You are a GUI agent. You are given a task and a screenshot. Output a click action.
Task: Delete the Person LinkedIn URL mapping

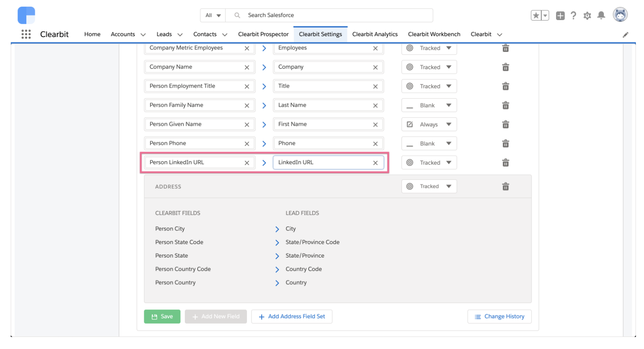click(506, 163)
